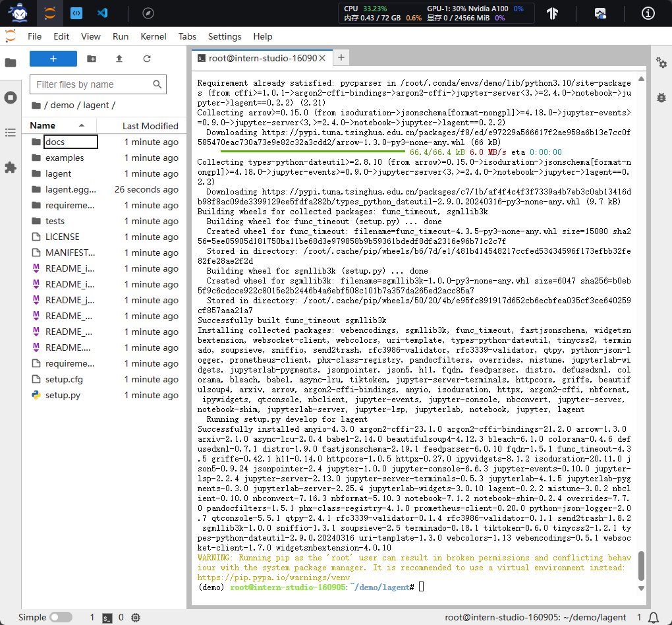Image resolution: width=672 pixels, height=625 pixels.
Task: Click the notifications bell icon
Action: click(653, 618)
